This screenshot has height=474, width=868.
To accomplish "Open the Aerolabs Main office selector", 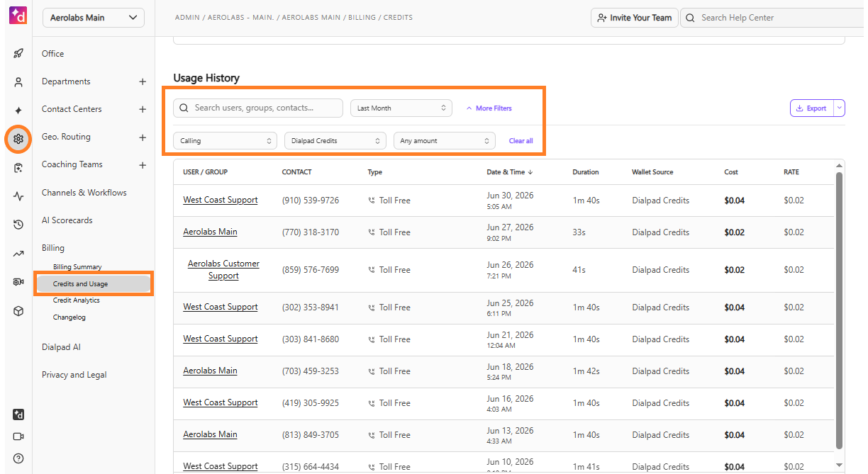I will (94, 18).
